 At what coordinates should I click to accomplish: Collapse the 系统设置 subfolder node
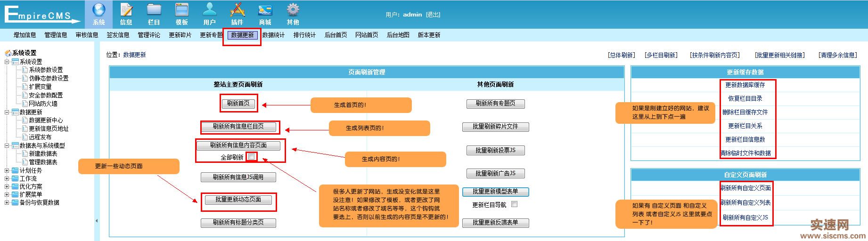7,62
